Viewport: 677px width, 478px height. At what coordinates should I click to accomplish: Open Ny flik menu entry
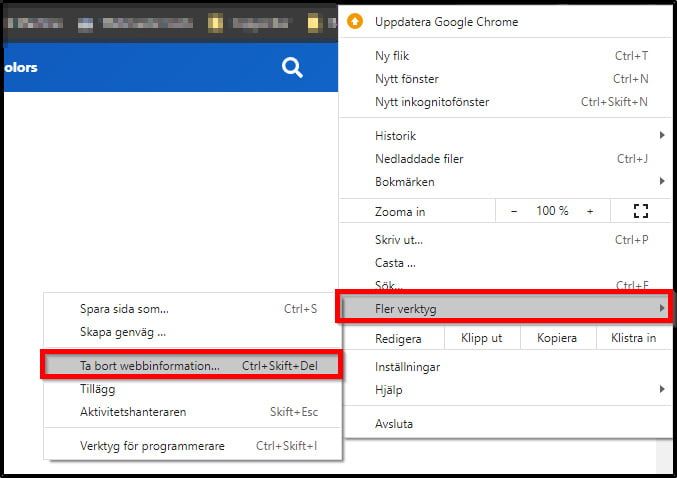tap(506, 56)
